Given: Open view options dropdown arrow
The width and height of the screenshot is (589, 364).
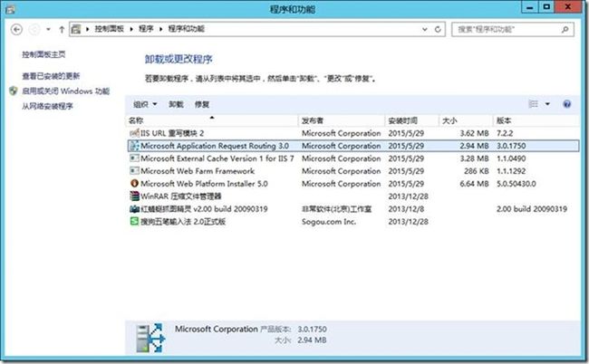Looking at the screenshot, I should 547,104.
